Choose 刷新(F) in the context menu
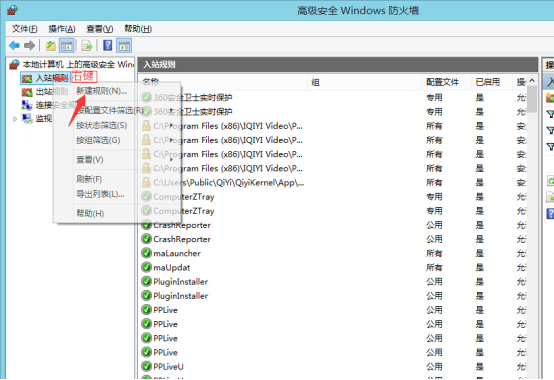This screenshot has height=380, width=554. pyautogui.click(x=89, y=179)
